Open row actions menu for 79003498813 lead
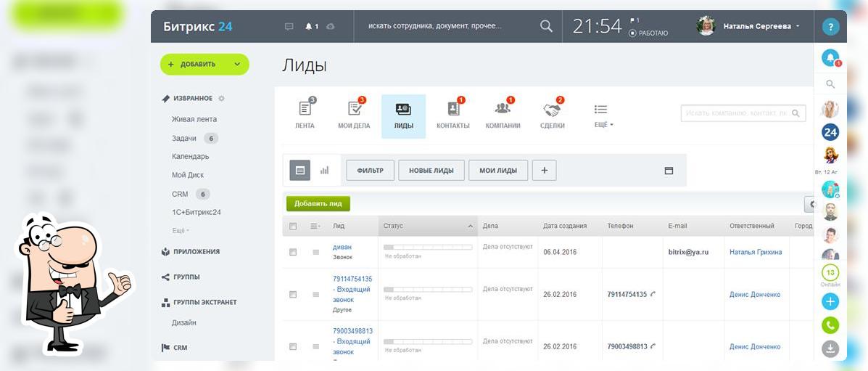This screenshot has height=371, width=868. tap(315, 346)
